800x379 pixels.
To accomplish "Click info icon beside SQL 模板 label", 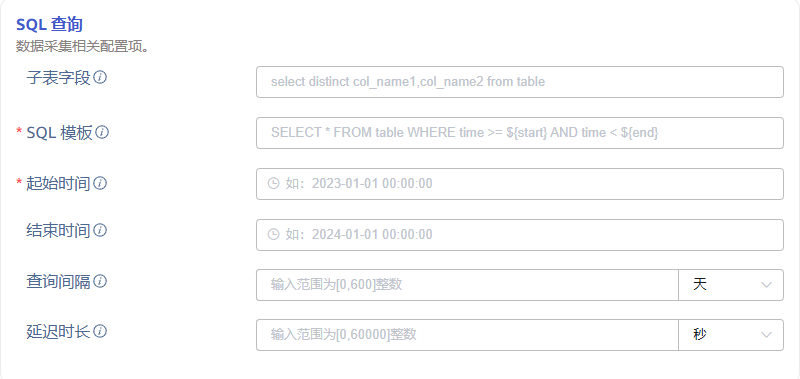I will pyautogui.click(x=103, y=133).
